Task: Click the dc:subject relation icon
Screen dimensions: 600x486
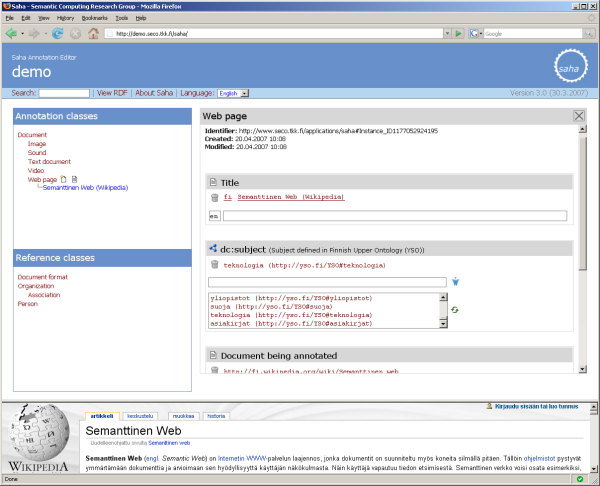Action: point(213,249)
